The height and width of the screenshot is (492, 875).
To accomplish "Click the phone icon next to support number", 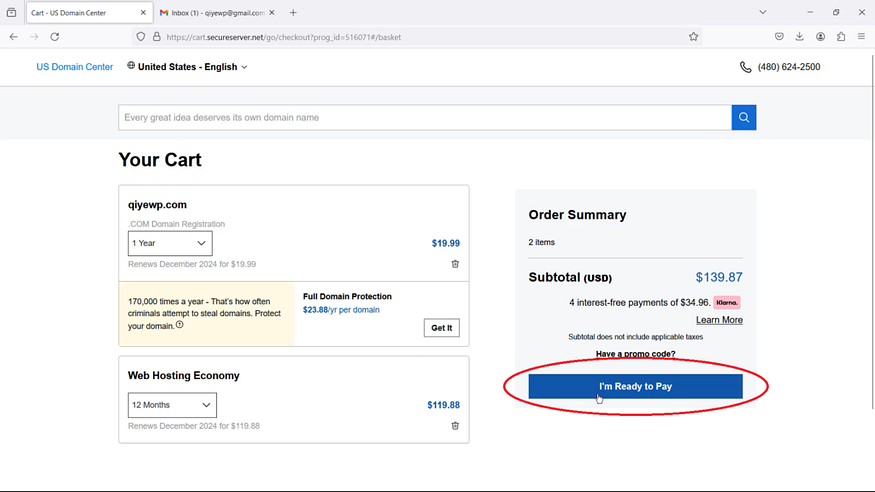I will 745,67.
